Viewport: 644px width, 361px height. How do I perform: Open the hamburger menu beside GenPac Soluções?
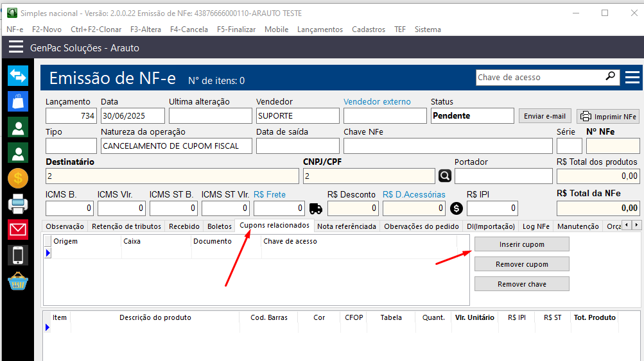[x=16, y=47]
